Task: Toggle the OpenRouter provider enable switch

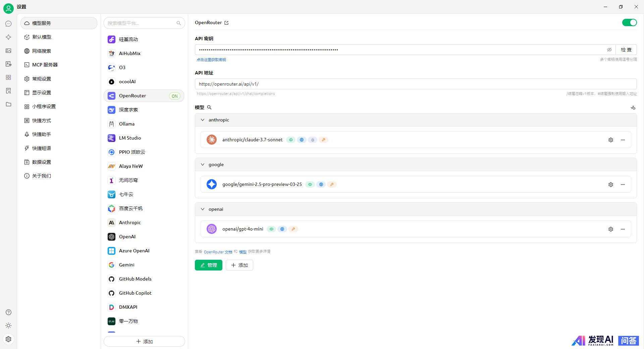Action: (x=630, y=22)
